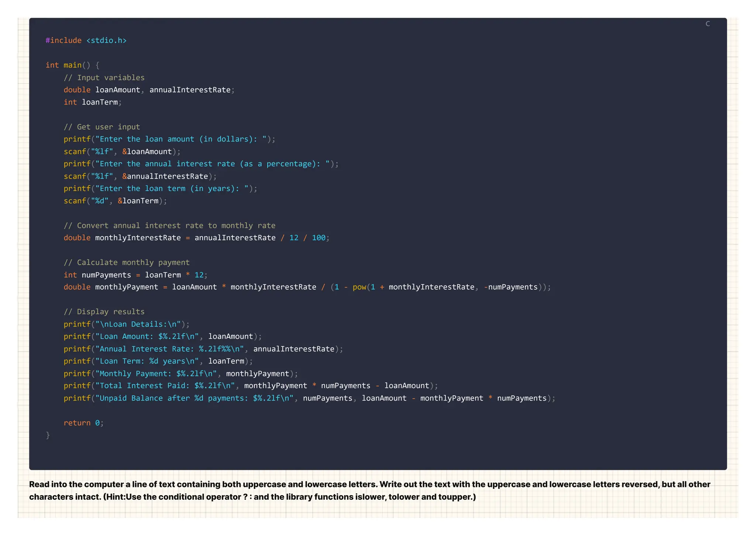
Task: Click the '// Display results' comment
Action: (104, 311)
